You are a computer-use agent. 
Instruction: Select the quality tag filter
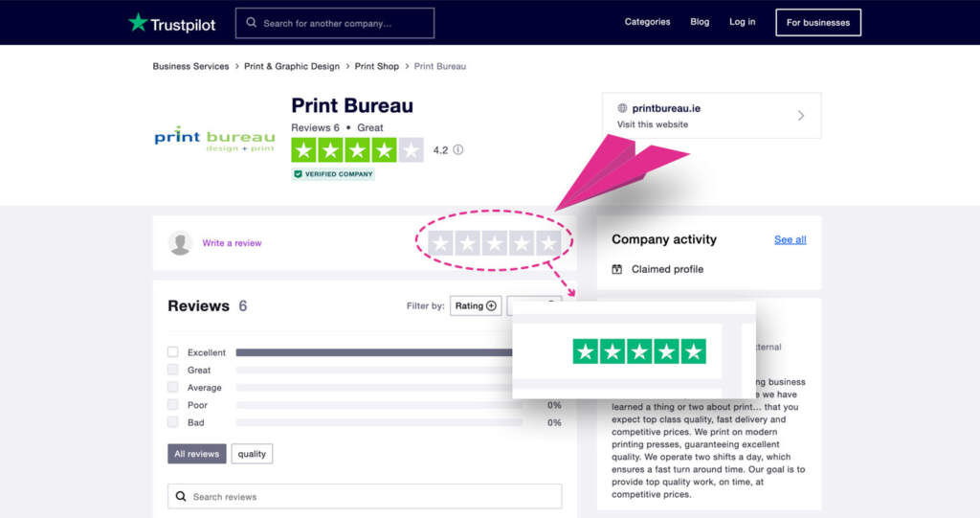pyautogui.click(x=252, y=454)
